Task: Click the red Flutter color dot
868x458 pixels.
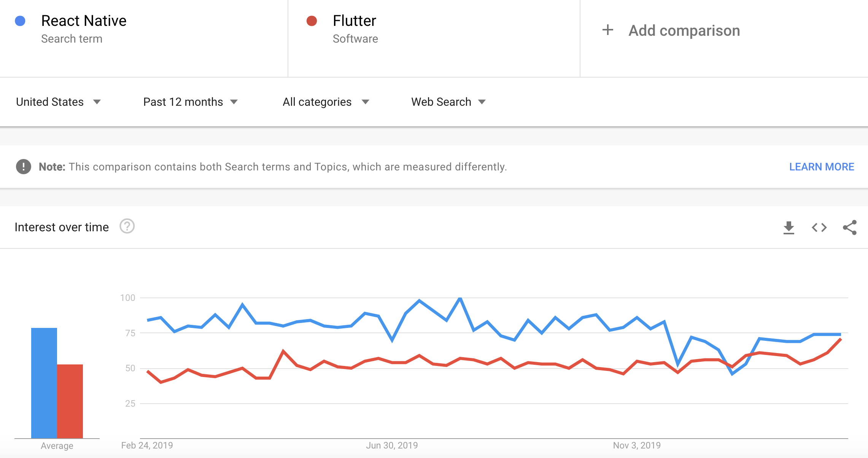Action: click(312, 21)
